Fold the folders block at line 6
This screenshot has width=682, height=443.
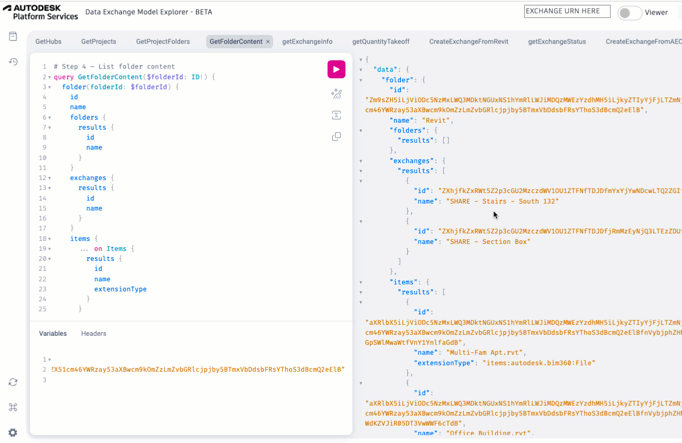50,118
